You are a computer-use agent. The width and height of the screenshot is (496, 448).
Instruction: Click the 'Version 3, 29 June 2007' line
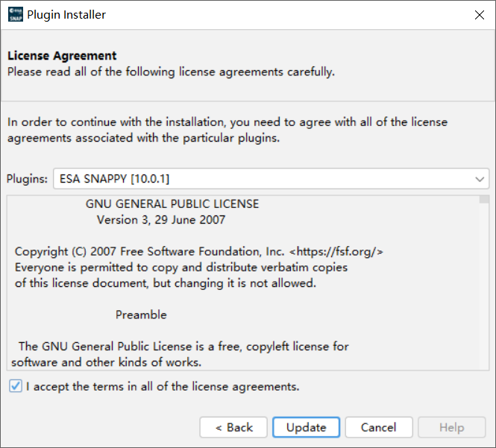tap(161, 220)
